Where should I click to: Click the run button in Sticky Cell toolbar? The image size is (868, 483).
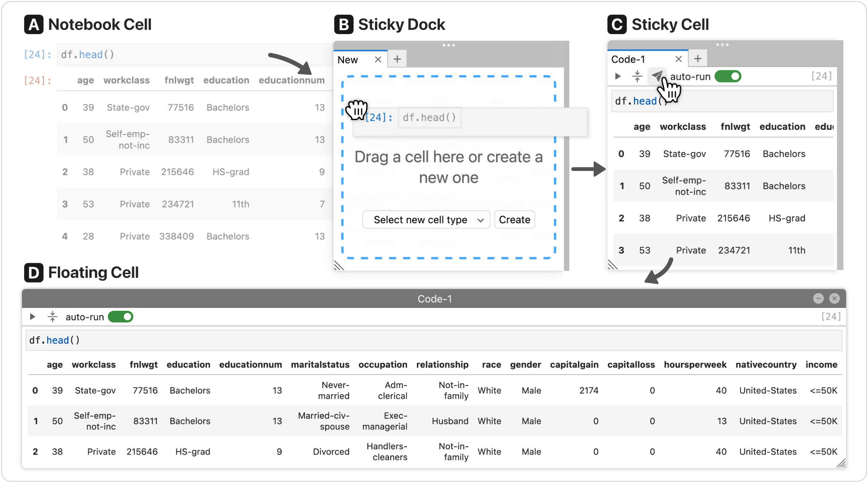[x=618, y=76]
